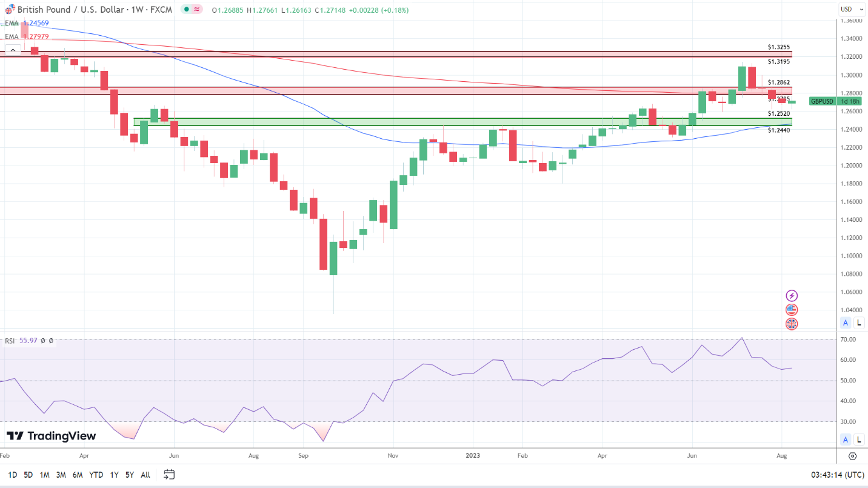
Task: Select the lower red resistance zone near 1.2862
Action: tap(396, 90)
